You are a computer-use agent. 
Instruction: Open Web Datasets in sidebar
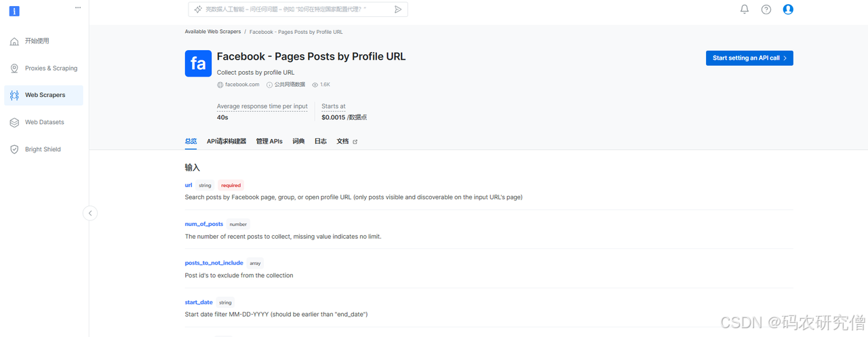43,123
